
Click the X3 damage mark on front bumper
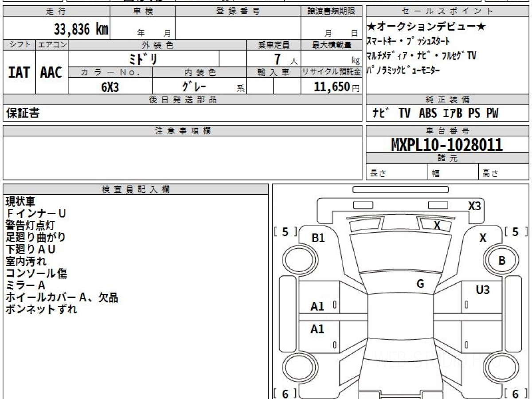point(475,206)
